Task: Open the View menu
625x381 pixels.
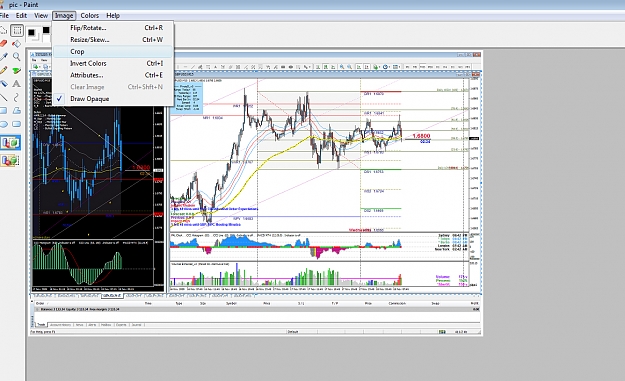Action: [41, 16]
